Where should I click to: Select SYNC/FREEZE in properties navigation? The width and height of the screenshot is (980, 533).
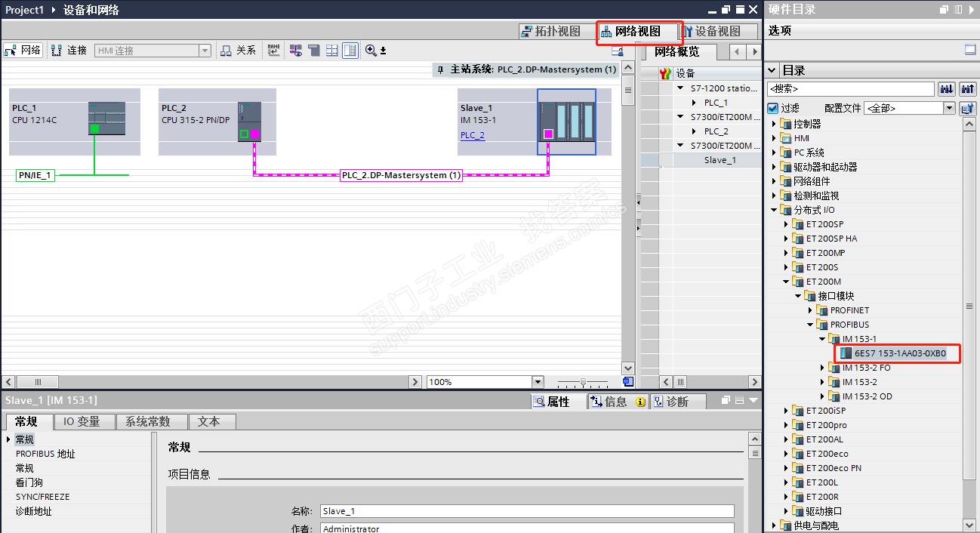click(x=42, y=497)
